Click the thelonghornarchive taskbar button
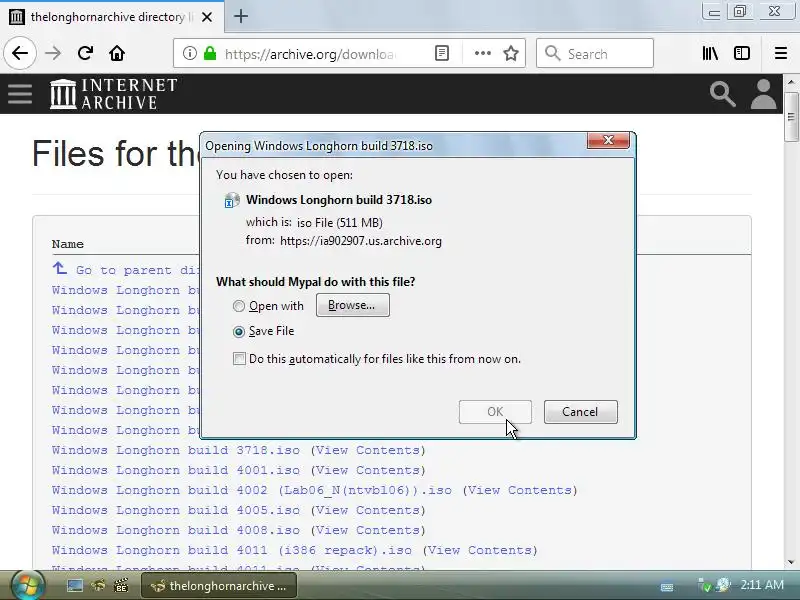The image size is (800, 600). click(x=219, y=586)
